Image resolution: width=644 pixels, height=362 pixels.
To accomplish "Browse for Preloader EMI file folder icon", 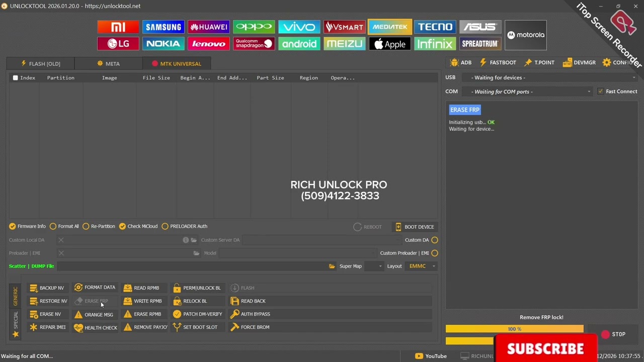I will pos(196,253).
